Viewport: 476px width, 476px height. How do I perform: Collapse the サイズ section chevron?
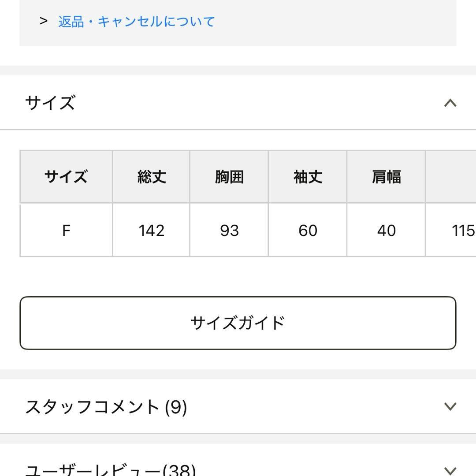pos(450,103)
